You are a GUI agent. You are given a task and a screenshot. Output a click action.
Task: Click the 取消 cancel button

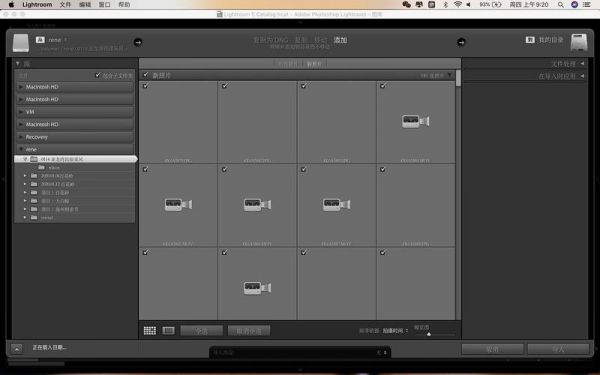point(492,349)
